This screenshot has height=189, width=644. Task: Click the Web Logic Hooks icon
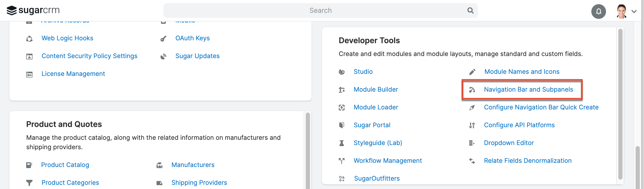tap(29, 39)
